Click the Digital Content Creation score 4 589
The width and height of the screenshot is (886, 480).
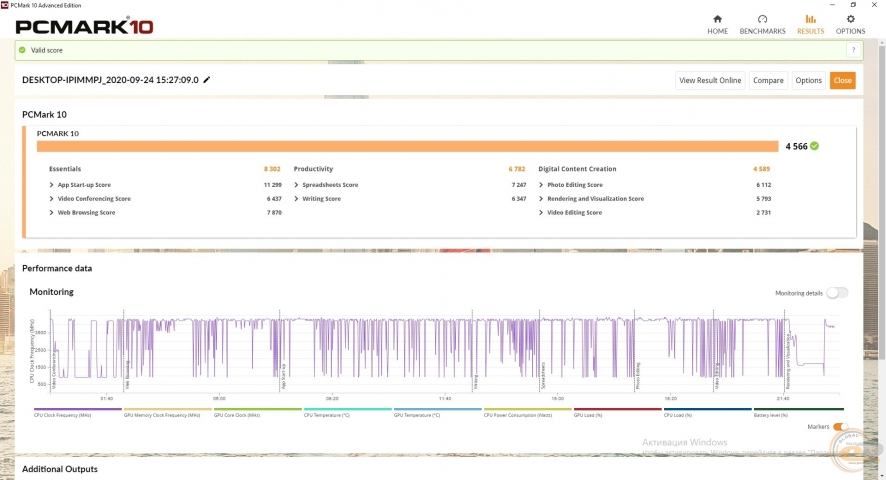[x=761, y=169]
